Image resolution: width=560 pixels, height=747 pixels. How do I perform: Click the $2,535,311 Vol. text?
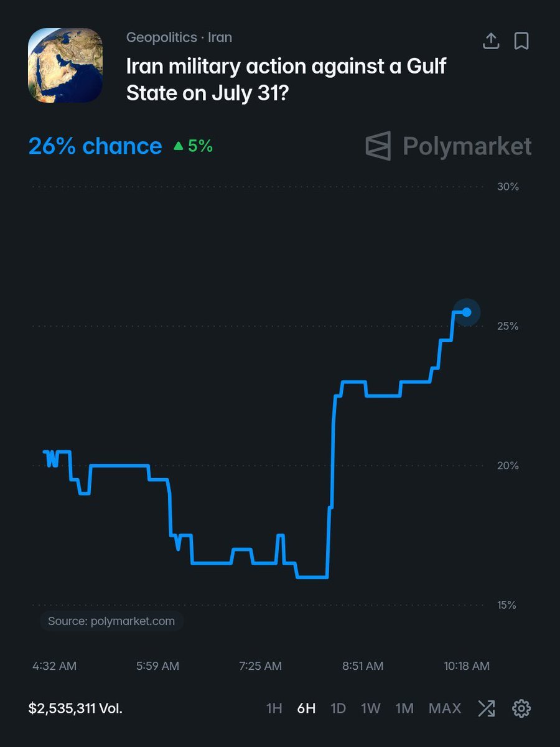[x=75, y=708]
